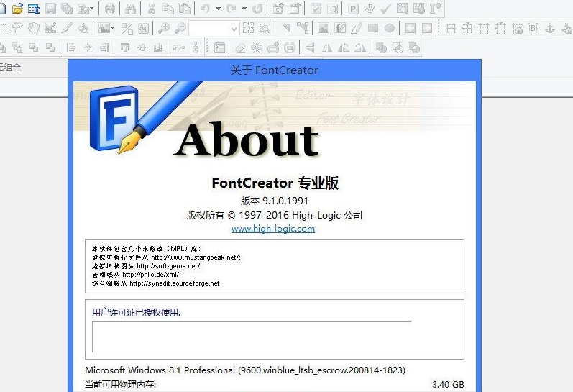The width and height of the screenshot is (573, 392).
Task: Click the align right edges icon
Action: coord(104,47)
